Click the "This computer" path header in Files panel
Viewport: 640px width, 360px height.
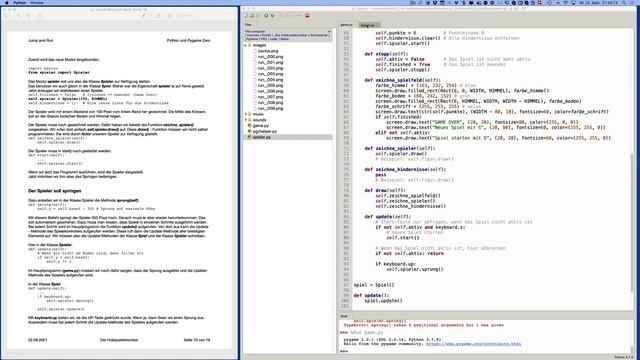point(255,31)
